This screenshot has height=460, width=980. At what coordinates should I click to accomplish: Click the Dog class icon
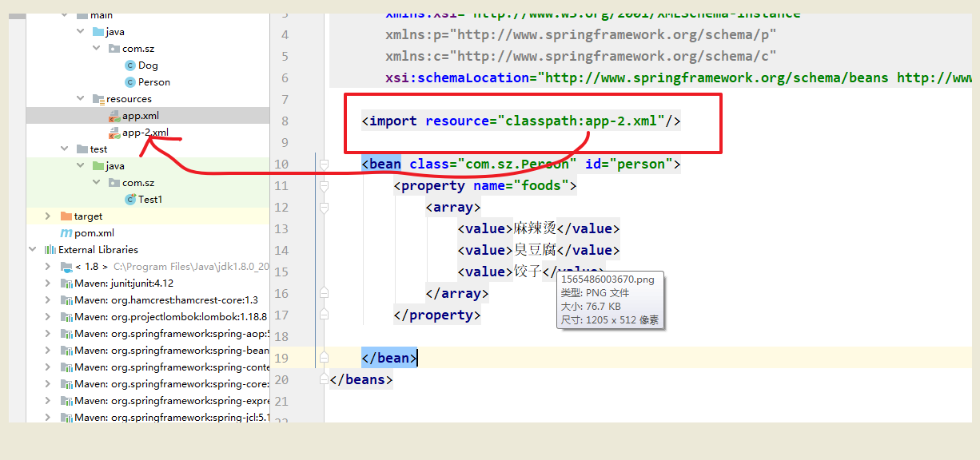[130, 65]
